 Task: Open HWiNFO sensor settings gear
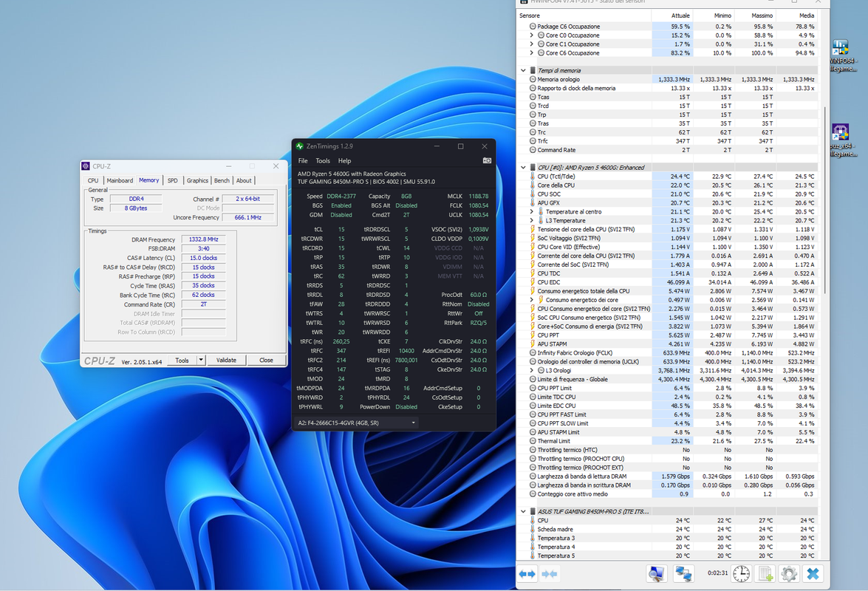pos(789,574)
